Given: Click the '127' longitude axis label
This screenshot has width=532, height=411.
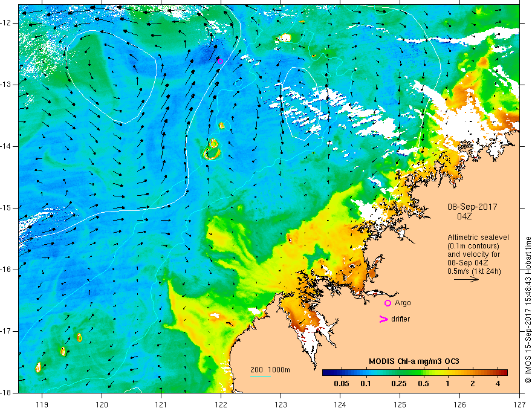Looking at the screenshot, I should pyautogui.click(x=519, y=404).
